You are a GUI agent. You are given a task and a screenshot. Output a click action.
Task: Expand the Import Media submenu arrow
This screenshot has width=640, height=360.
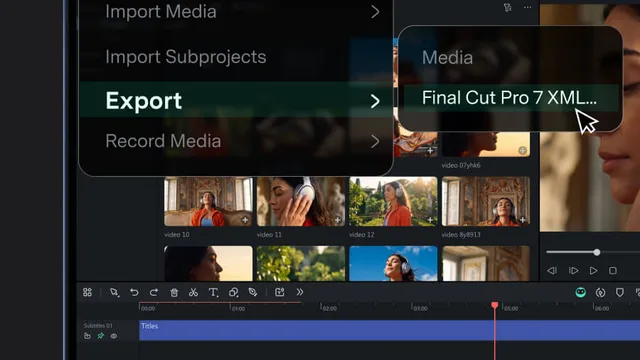pyautogui.click(x=375, y=12)
